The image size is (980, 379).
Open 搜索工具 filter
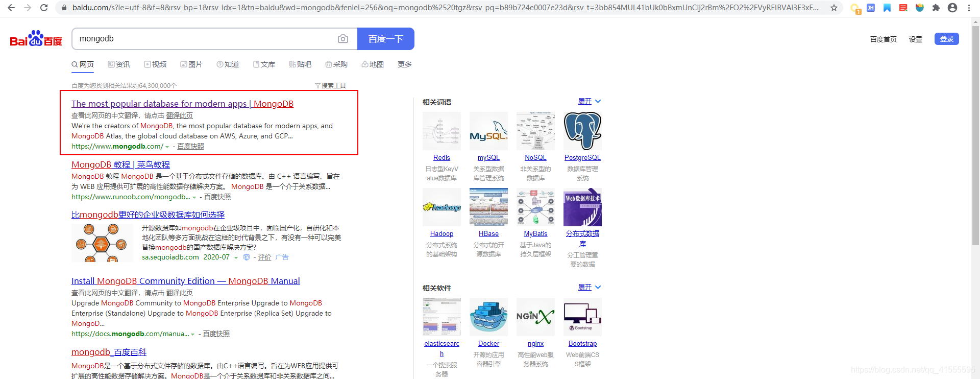tap(331, 85)
